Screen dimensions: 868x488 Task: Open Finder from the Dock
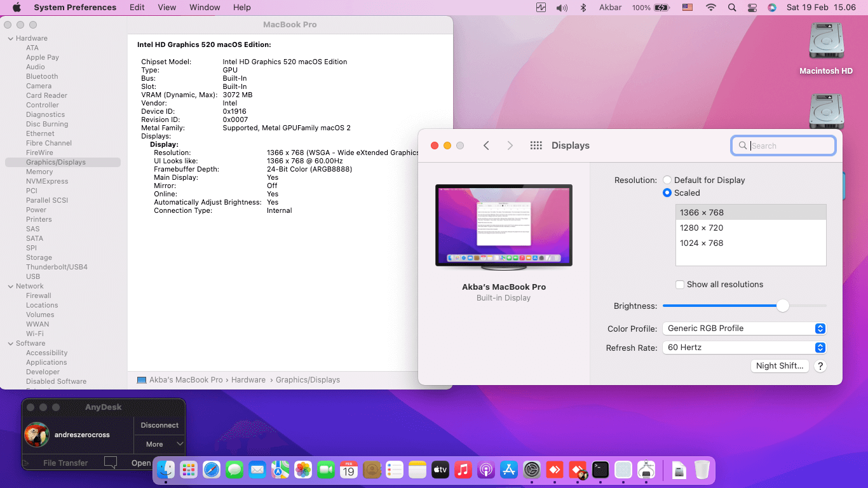pyautogui.click(x=166, y=470)
